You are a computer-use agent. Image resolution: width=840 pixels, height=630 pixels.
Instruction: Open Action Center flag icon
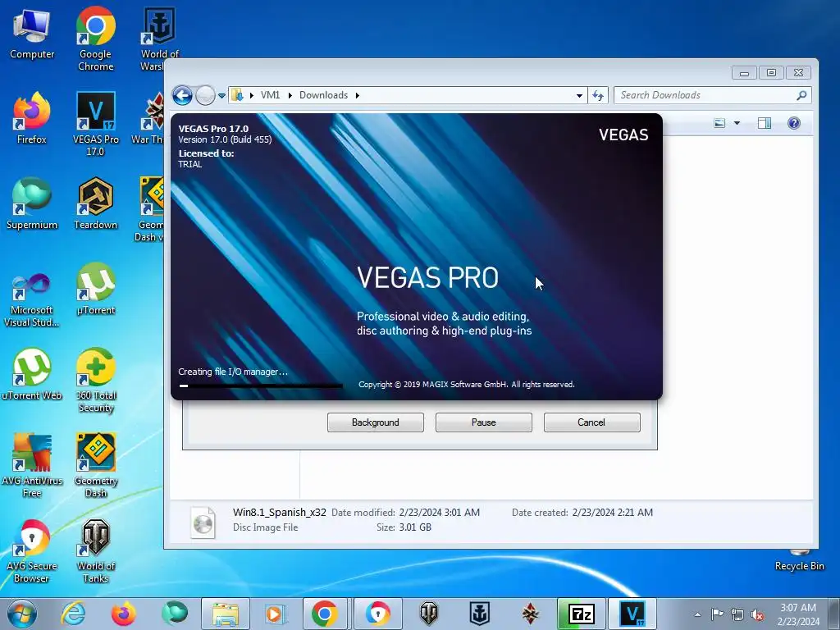(x=717, y=614)
